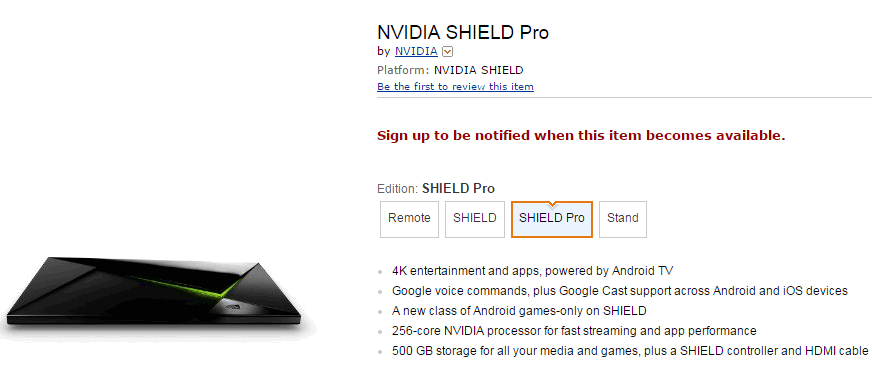Pick the Stand edition option

623,219
